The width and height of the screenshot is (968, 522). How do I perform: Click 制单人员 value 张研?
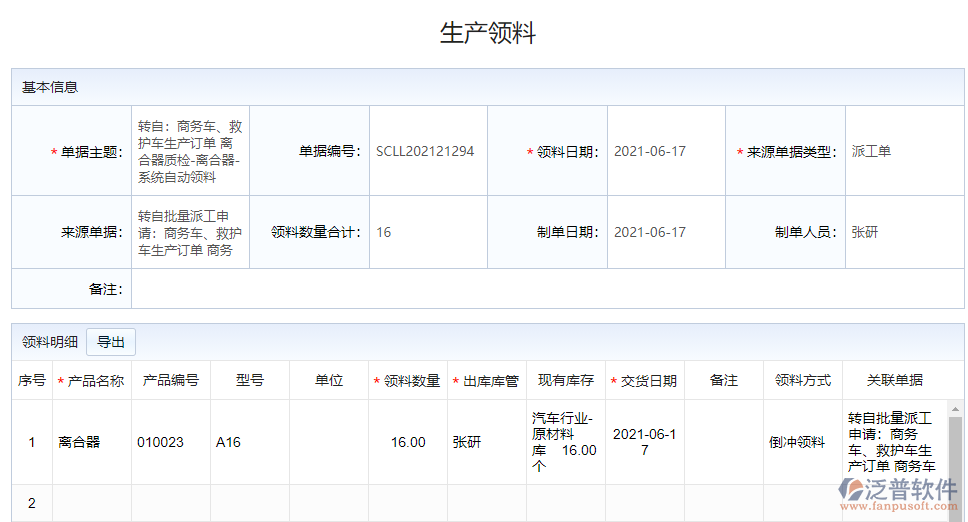864,233
